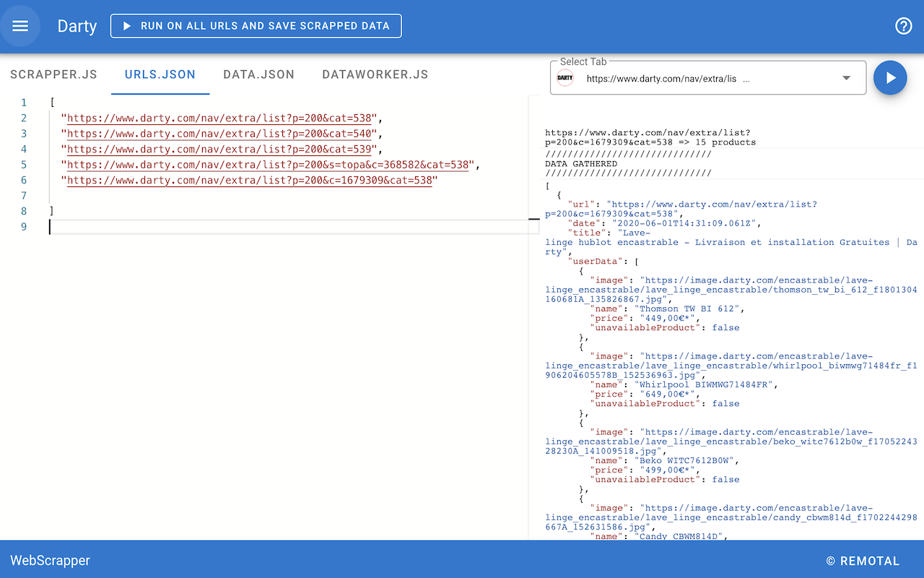Switch to the DATAWORKER.JS tab

pos(375,74)
